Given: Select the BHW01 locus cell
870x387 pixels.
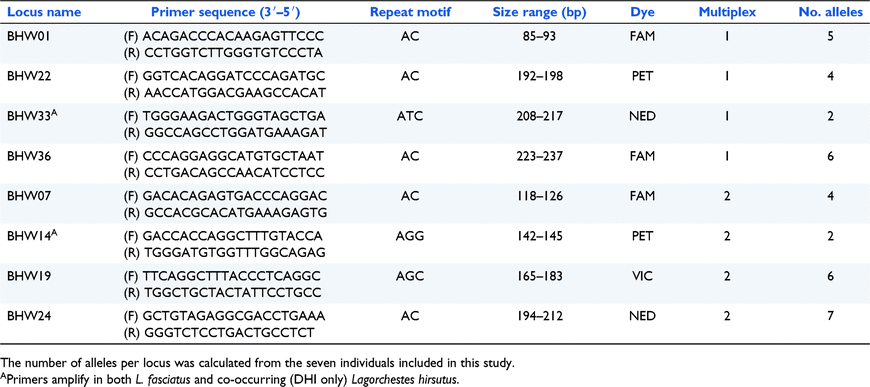Looking at the screenshot, I should [26, 36].
